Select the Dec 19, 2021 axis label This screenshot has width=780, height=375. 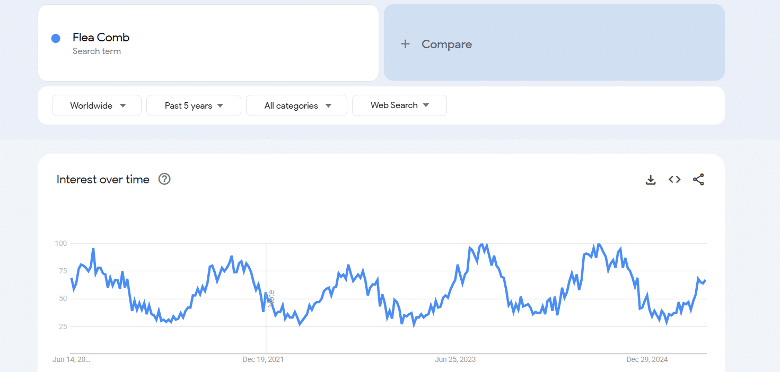coord(263,359)
